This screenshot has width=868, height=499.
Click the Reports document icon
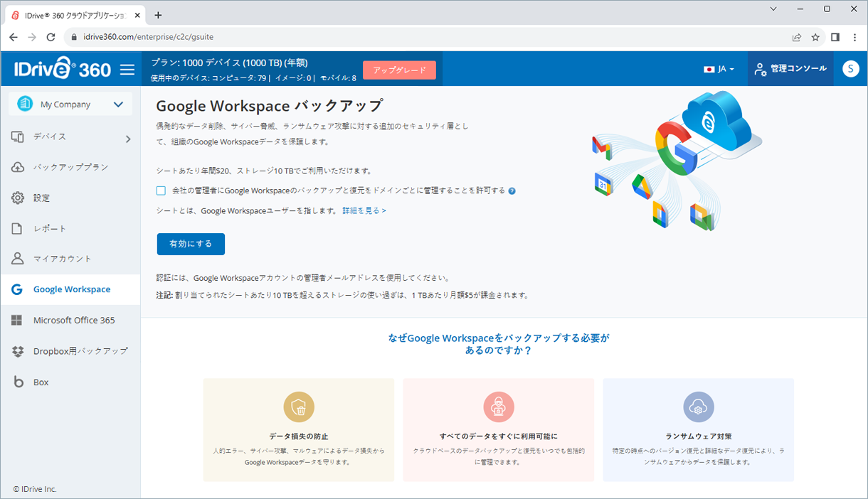[x=18, y=228]
